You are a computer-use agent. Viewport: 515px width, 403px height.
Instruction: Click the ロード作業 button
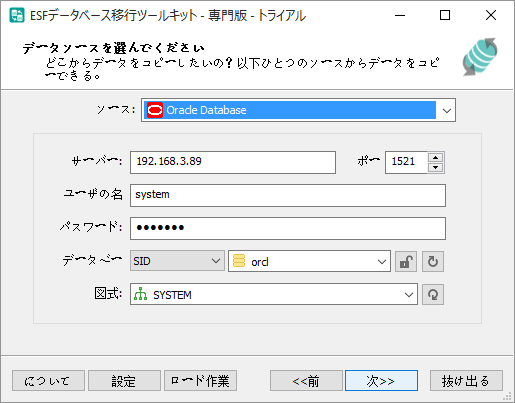point(200,380)
